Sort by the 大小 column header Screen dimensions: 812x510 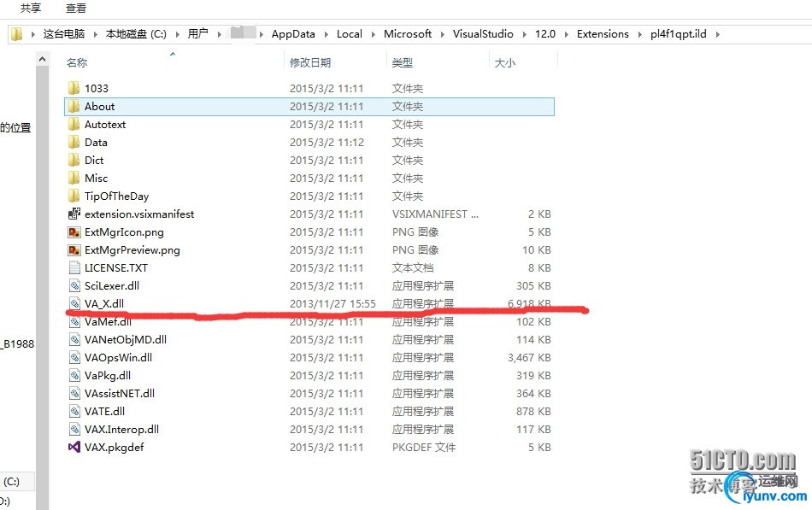click(x=505, y=62)
